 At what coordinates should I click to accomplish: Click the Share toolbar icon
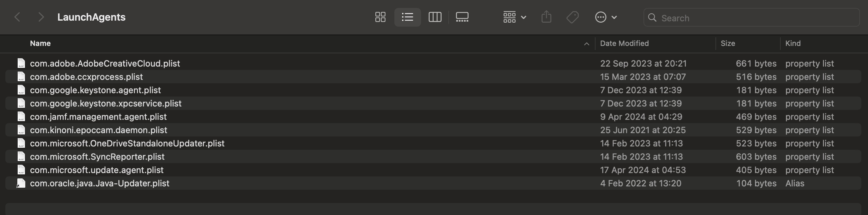546,17
